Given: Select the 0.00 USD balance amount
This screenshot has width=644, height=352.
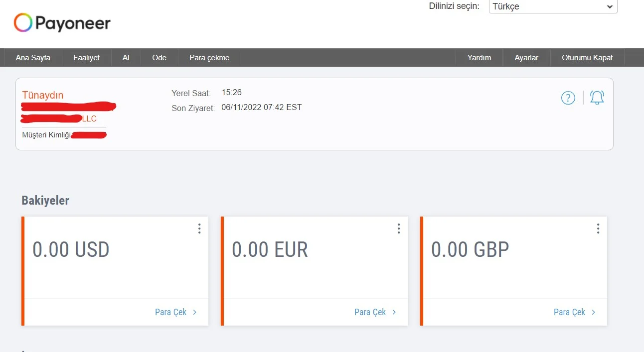Looking at the screenshot, I should [71, 249].
